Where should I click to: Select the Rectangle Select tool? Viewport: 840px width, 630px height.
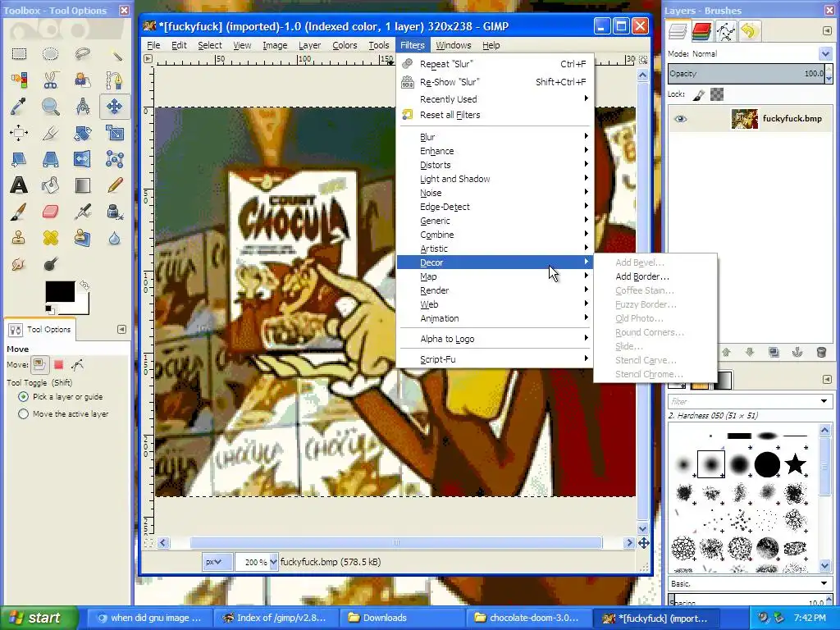click(x=20, y=53)
